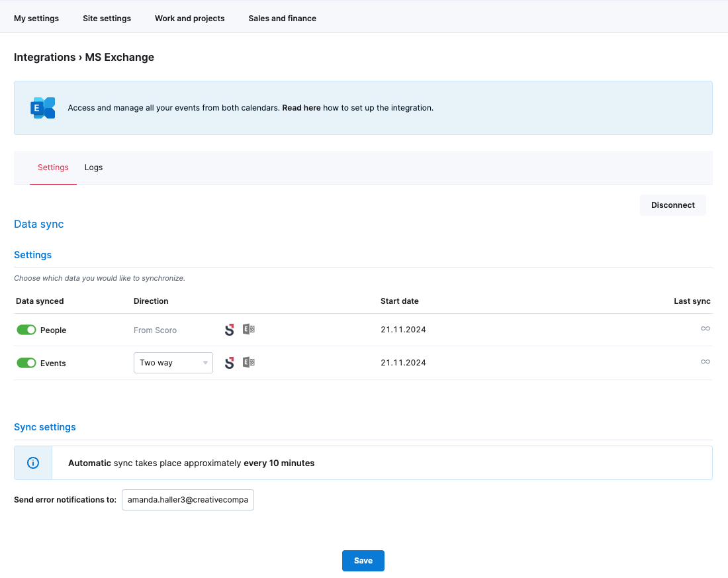Toggle the People sync switch
Viewport: 728px width, 578px height.
(26, 330)
